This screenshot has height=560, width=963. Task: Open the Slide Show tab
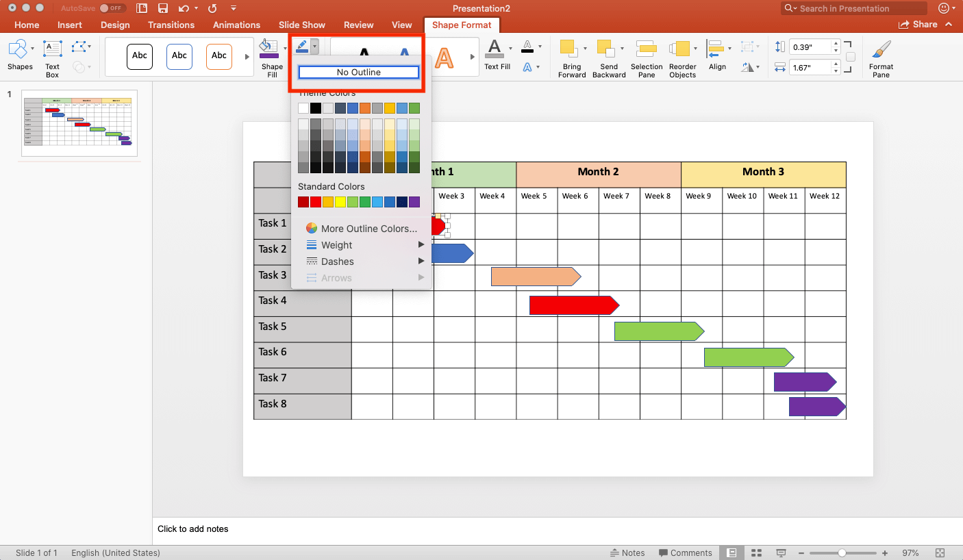pyautogui.click(x=301, y=25)
